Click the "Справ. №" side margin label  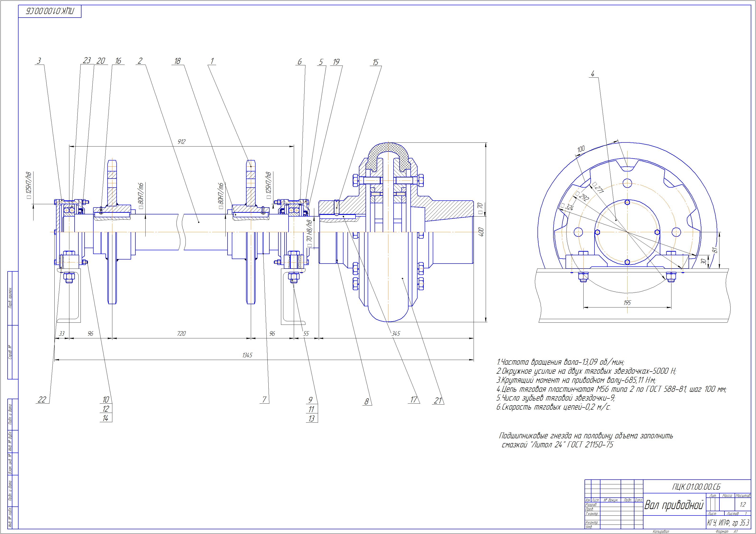pyautogui.click(x=10, y=353)
